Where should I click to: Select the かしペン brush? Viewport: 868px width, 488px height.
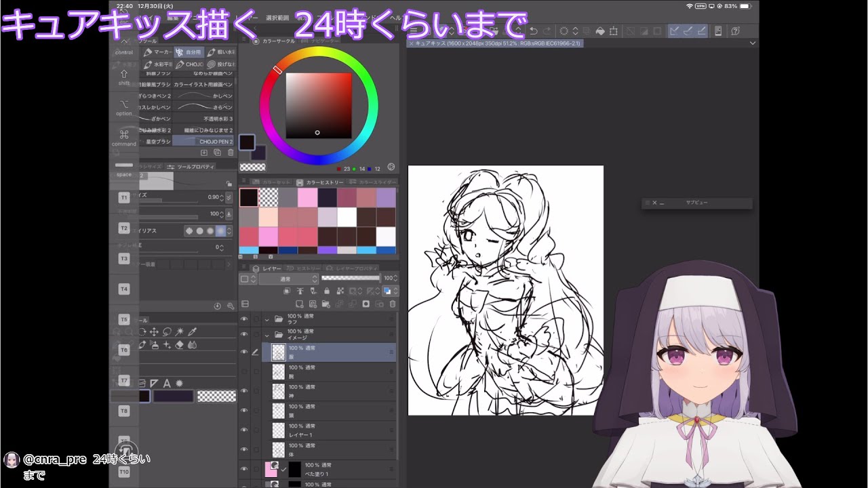click(x=203, y=96)
